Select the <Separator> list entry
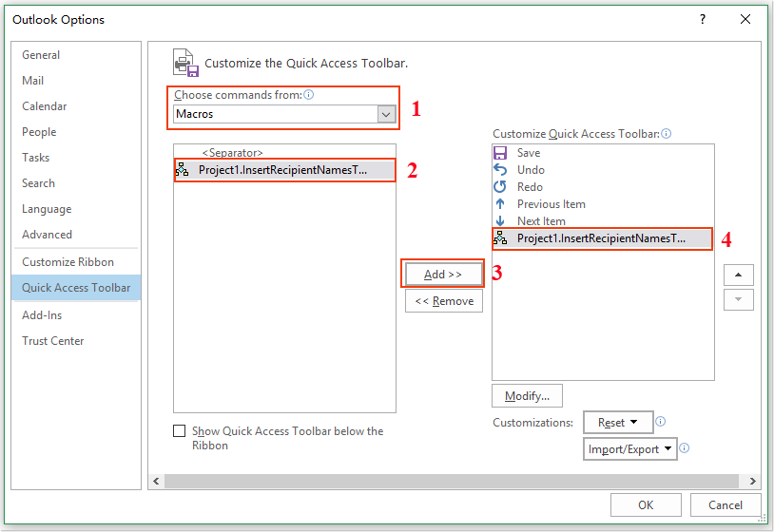The height and width of the screenshot is (532, 774). coord(232,153)
